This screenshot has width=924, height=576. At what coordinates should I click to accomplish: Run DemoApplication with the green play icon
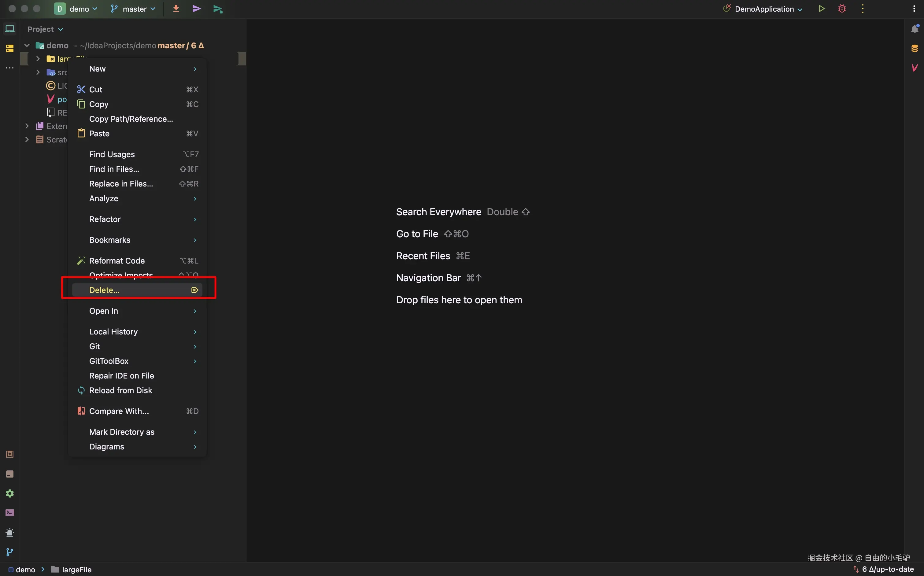tap(821, 8)
